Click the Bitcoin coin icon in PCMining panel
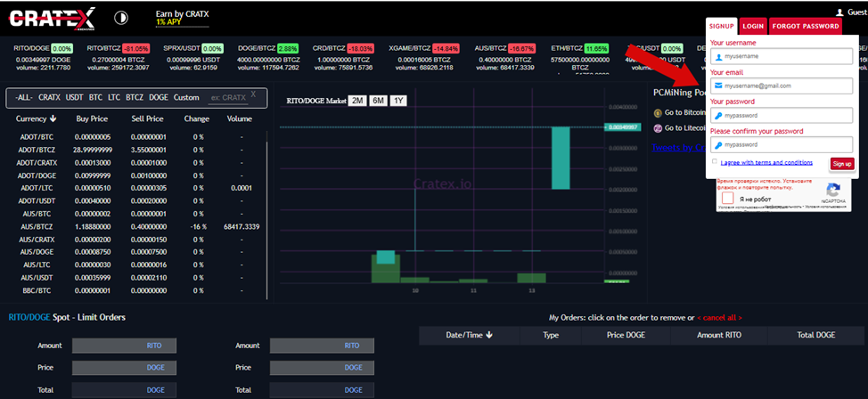Image resolution: width=868 pixels, height=399 pixels. click(x=658, y=113)
